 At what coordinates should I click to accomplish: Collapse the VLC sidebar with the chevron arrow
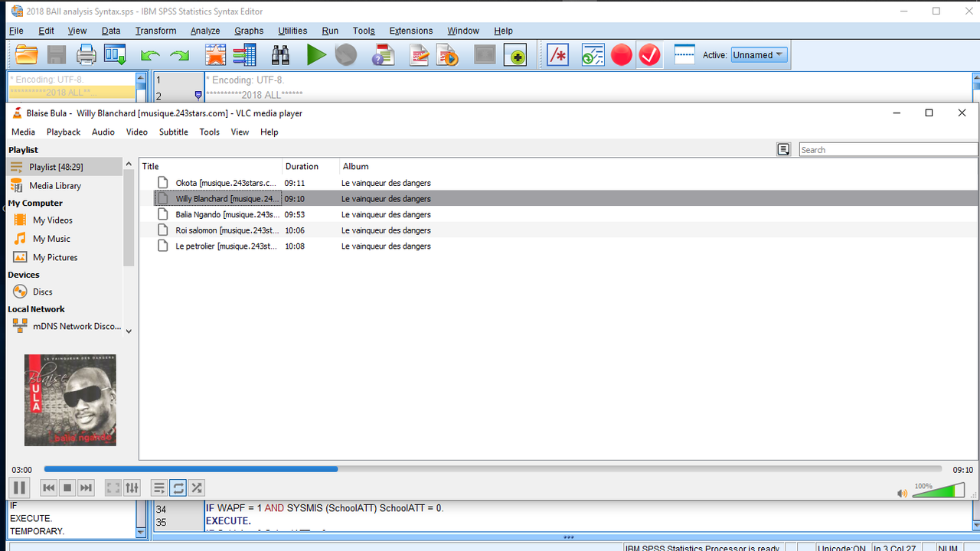[x=128, y=331]
